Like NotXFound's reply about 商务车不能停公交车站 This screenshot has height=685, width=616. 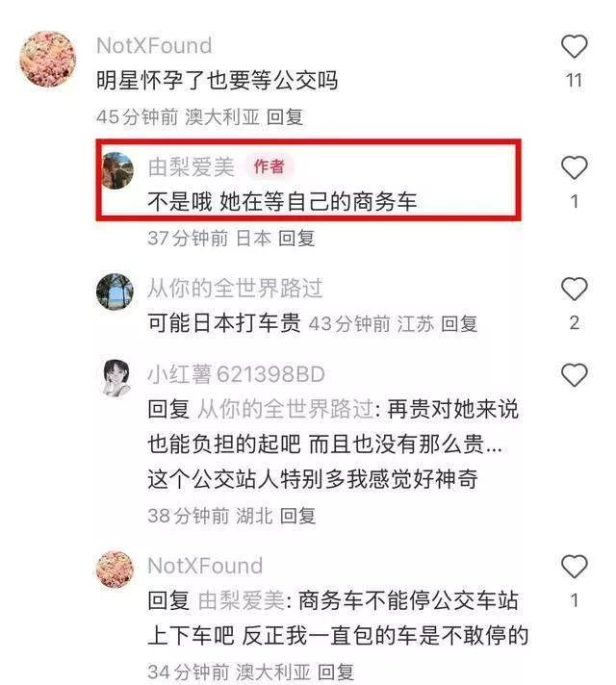[574, 566]
